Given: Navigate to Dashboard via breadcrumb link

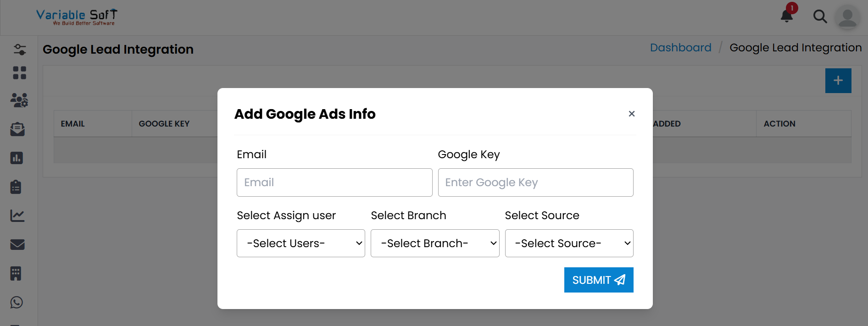Looking at the screenshot, I should tap(680, 47).
